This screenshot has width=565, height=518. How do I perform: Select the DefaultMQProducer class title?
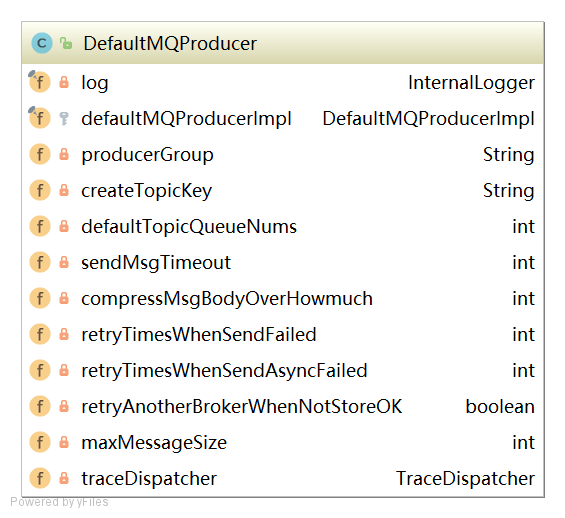[x=170, y=44]
